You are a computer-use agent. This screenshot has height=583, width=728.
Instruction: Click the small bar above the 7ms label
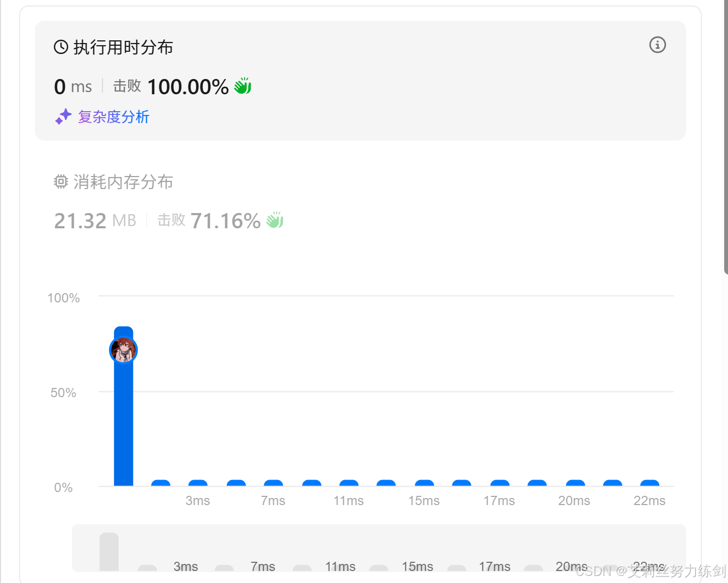point(274,483)
